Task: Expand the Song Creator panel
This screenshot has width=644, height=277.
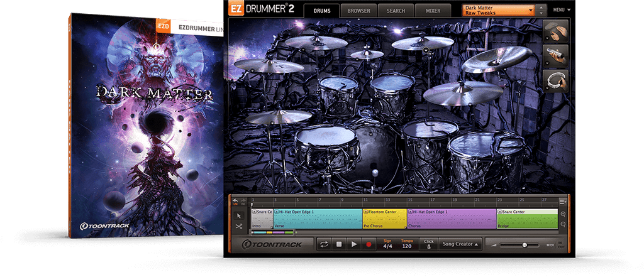Action: [x=460, y=244]
